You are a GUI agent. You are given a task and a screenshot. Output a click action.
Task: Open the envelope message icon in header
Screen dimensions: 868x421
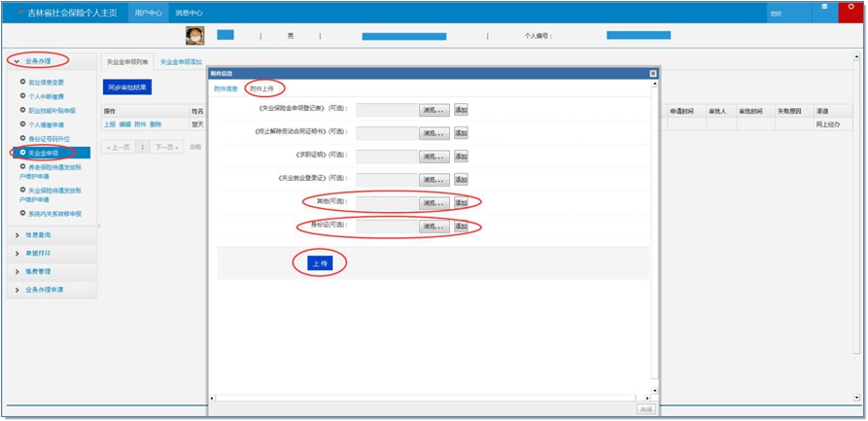click(823, 9)
